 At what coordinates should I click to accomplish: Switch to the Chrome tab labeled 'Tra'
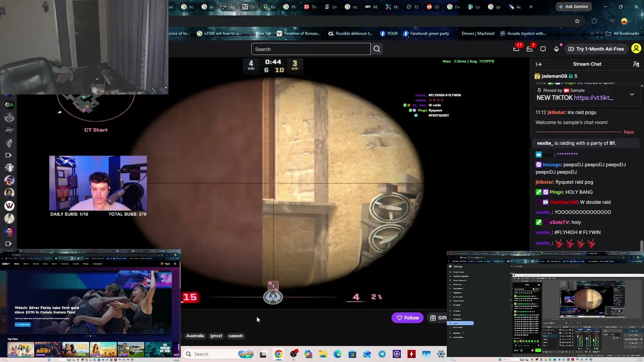click(x=311, y=7)
